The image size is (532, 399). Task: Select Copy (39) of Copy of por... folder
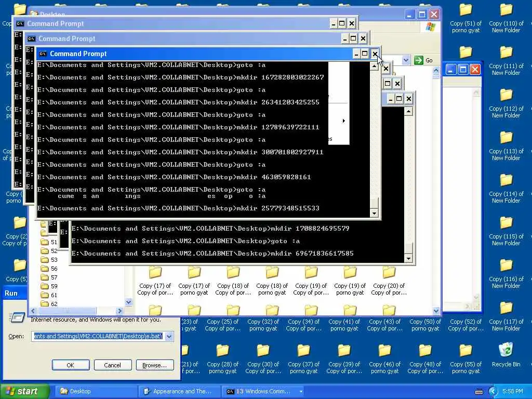point(344,359)
